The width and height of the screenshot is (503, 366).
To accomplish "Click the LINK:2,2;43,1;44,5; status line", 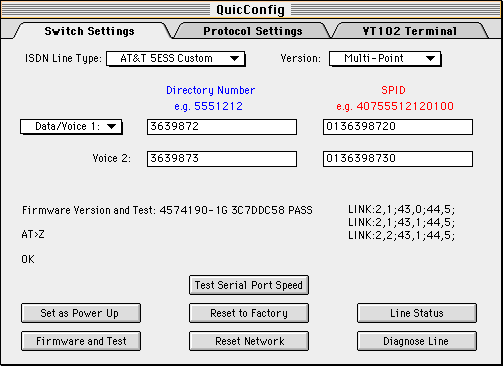I will point(401,235).
